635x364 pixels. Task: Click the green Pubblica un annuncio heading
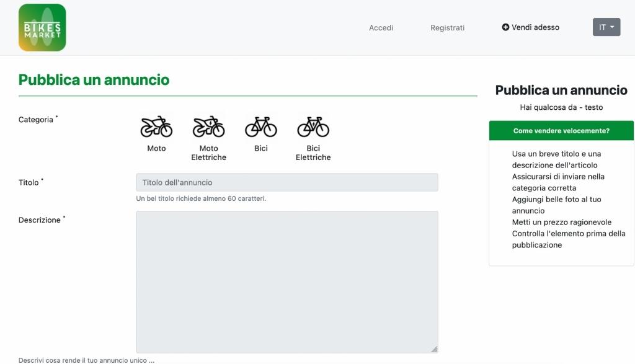coord(94,80)
